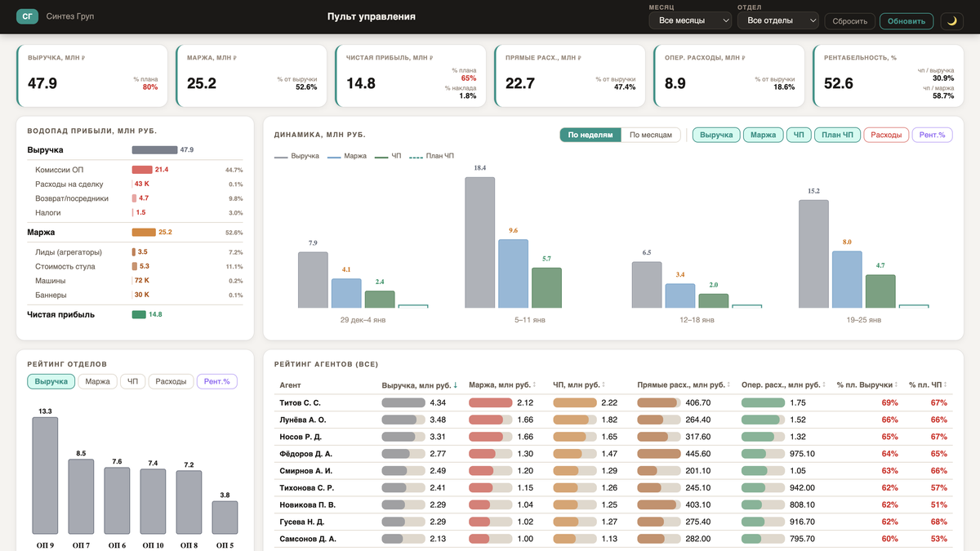Click 'Синтез Груп' company name

(x=70, y=16)
